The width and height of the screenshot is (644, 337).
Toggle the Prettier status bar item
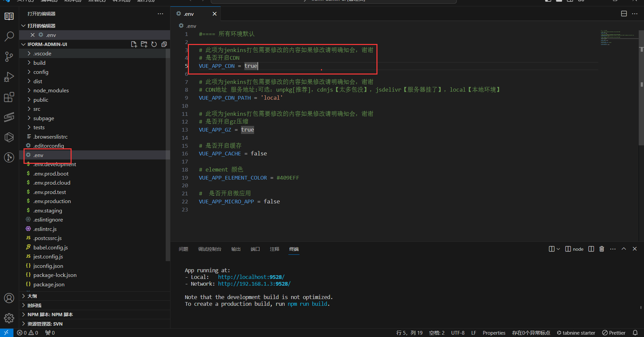pyautogui.click(x=614, y=333)
